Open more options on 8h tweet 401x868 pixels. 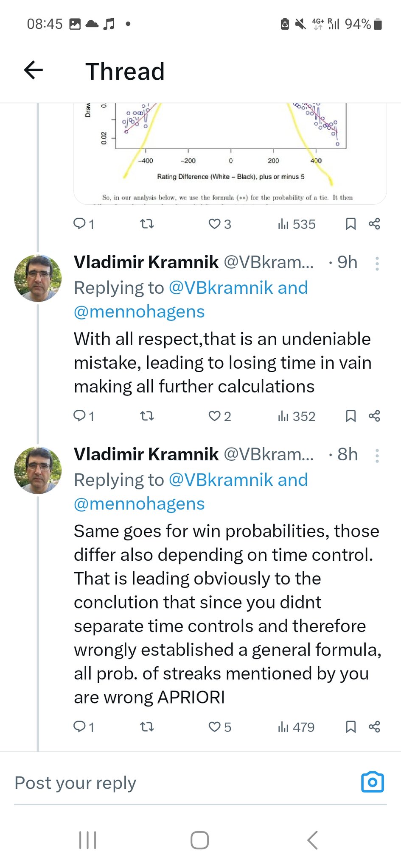pos(377,456)
